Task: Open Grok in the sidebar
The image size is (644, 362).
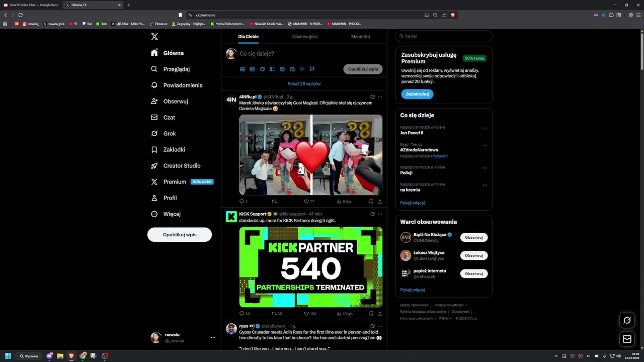Action: click(x=163, y=133)
